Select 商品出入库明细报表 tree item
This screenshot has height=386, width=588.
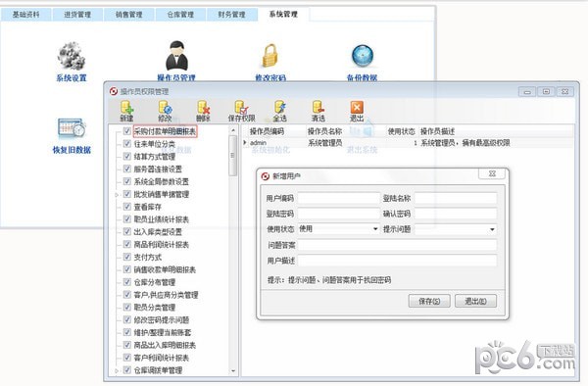165,345
